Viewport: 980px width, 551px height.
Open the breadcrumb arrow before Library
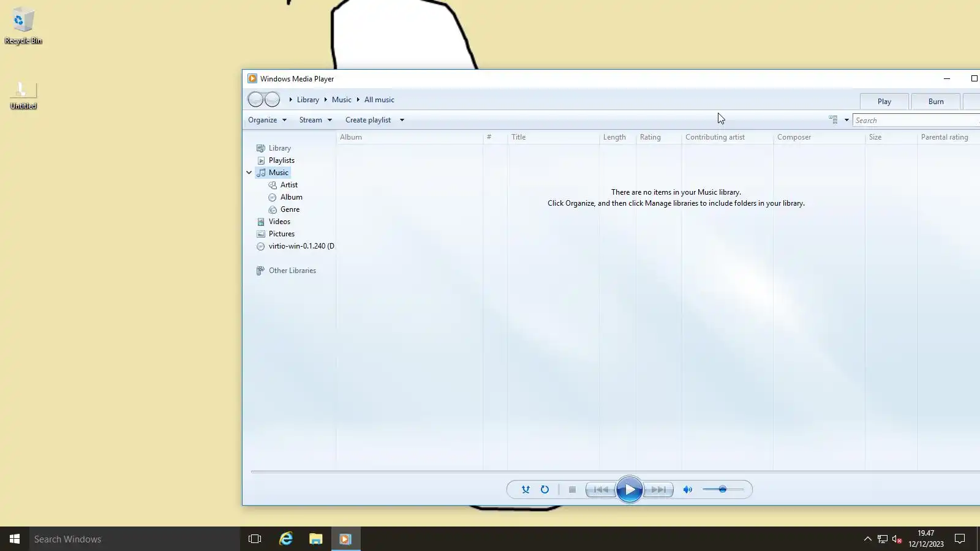click(x=291, y=100)
